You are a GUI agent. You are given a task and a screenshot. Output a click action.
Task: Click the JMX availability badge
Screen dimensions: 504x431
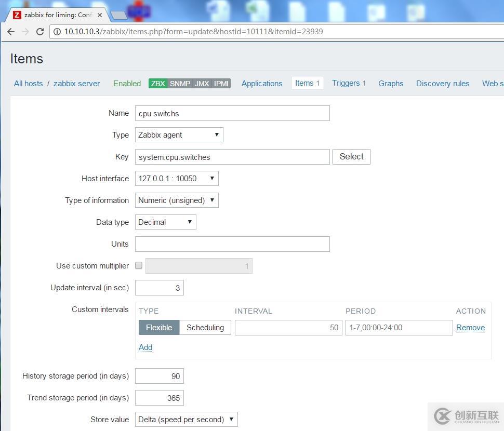[202, 84]
